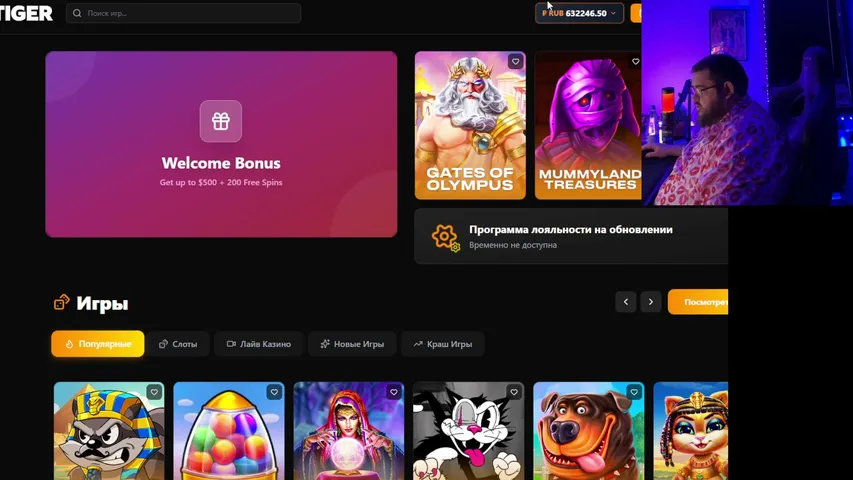Click the TIGER logo
Viewport: 853px width, 480px height.
[x=26, y=13]
